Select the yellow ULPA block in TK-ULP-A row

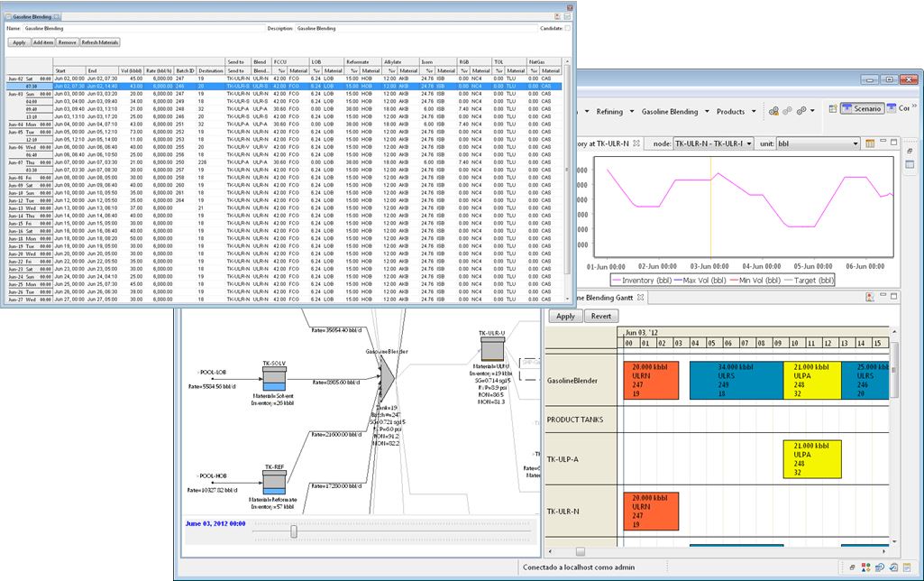(811, 459)
